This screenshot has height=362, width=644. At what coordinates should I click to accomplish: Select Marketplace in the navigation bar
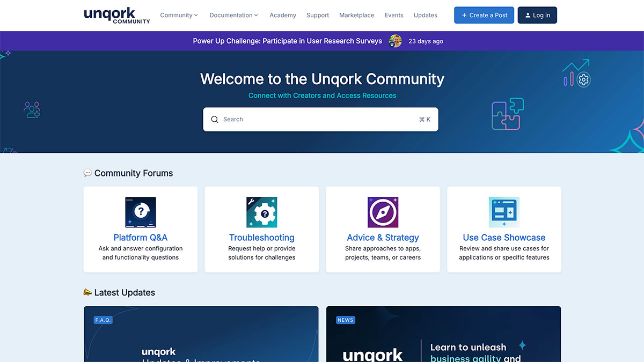pyautogui.click(x=356, y=15)
